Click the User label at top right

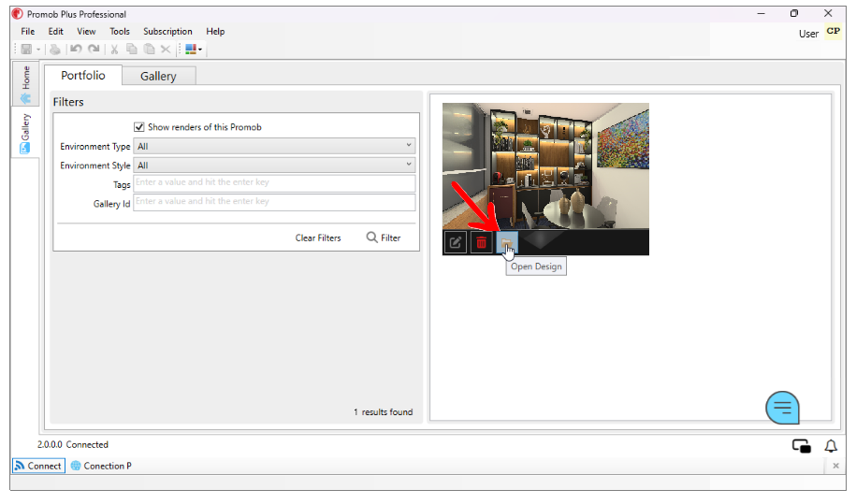pyautogui.click(x=808, y=34)
